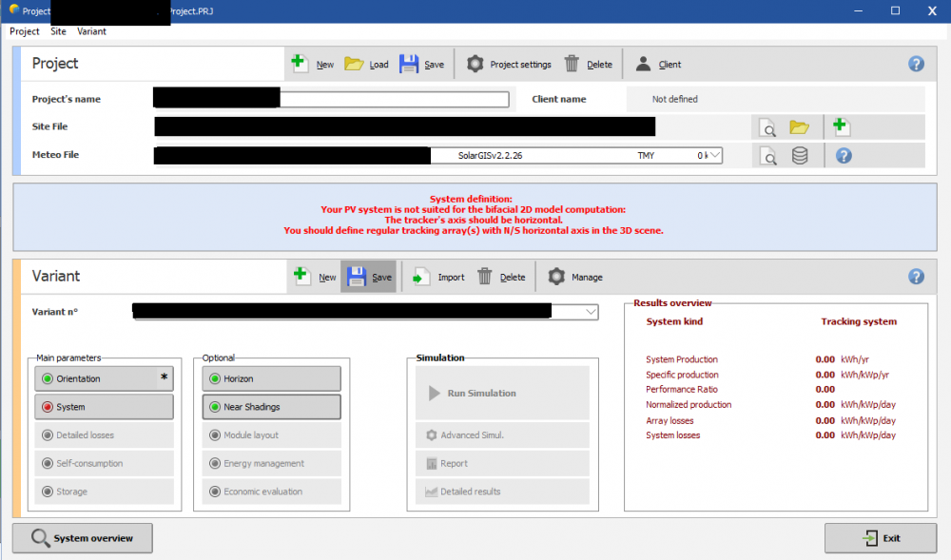
Task: Click the Project's name text field
Action: [394, 99]
